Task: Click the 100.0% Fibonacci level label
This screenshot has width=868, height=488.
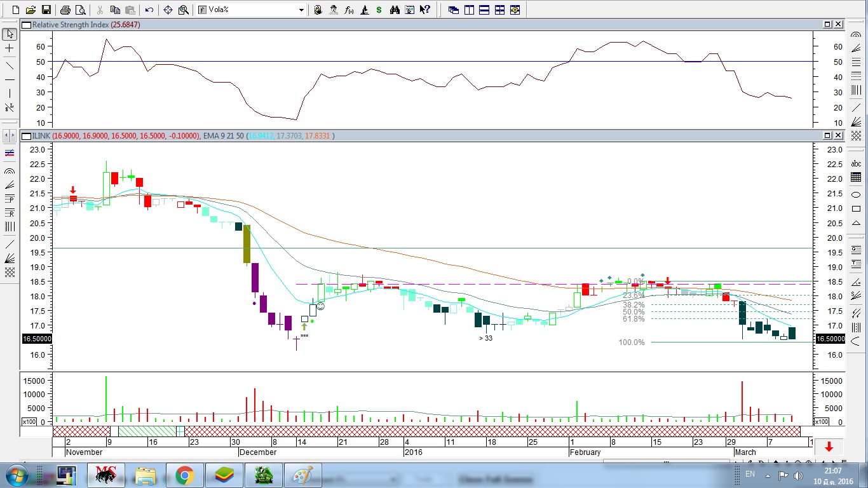Action: (632, 342)
